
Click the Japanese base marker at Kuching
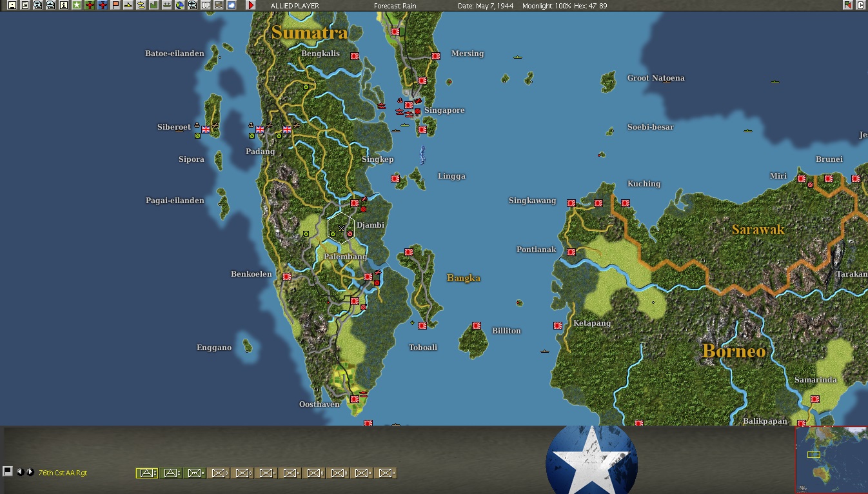[625, 203]
